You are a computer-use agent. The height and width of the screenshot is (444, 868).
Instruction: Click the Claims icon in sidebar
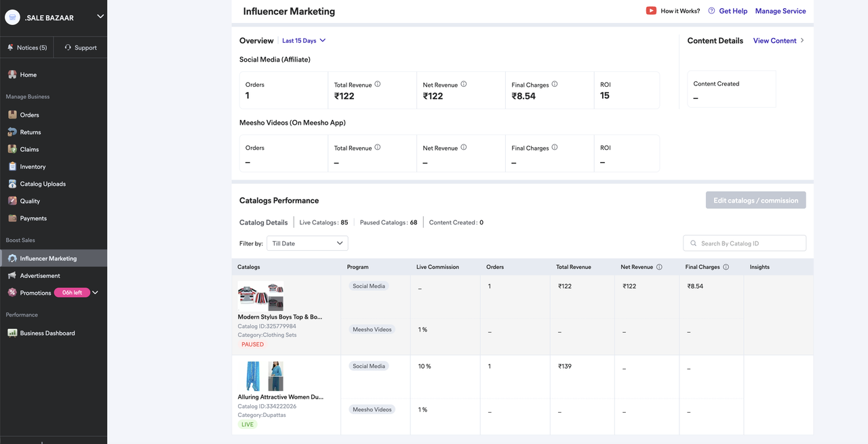point(12,149)
